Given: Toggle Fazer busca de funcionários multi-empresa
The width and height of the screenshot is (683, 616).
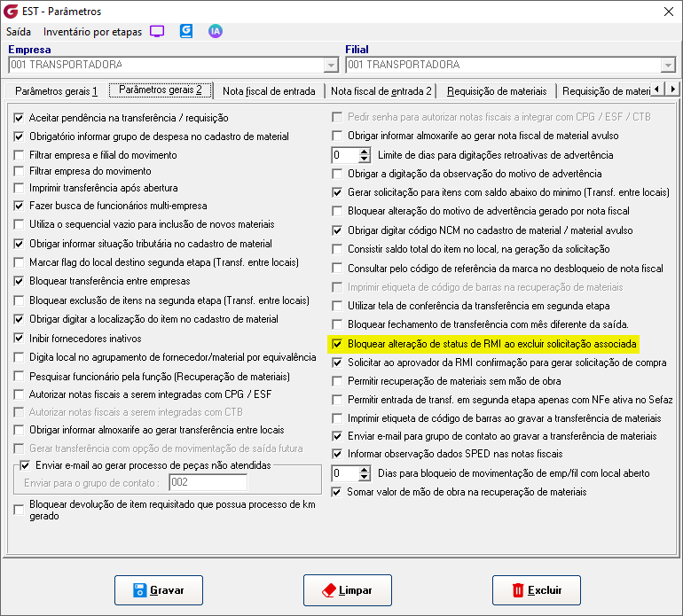Looking at the screenshot, I should pos(19,206).
